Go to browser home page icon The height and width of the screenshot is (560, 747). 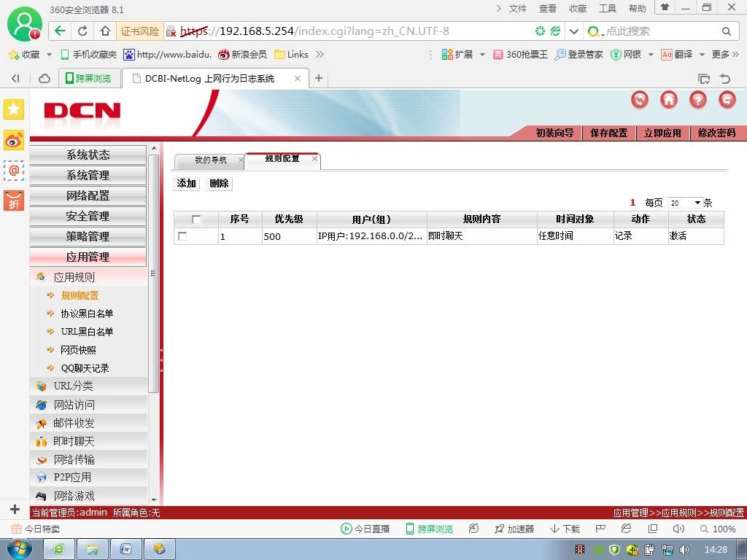click(x=105, y=31)
